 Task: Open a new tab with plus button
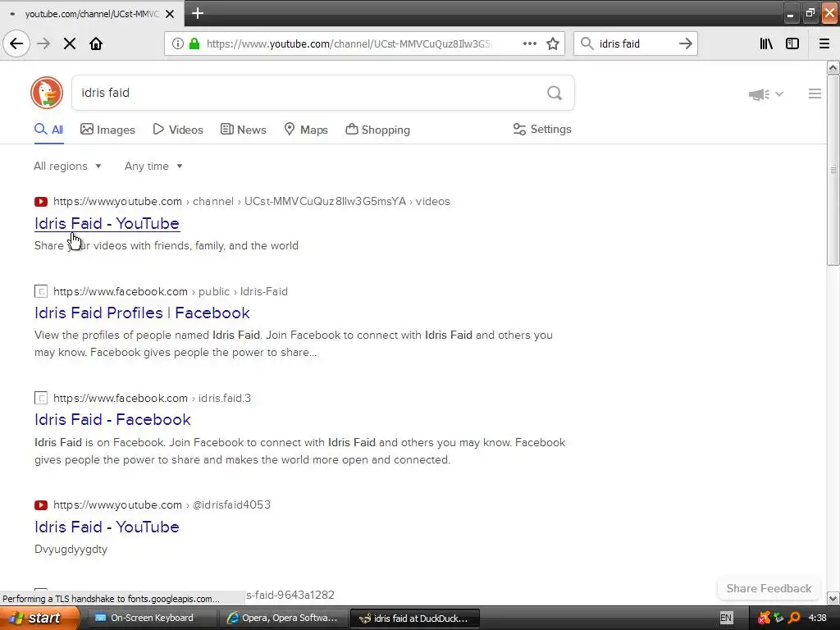pos(197,13)
